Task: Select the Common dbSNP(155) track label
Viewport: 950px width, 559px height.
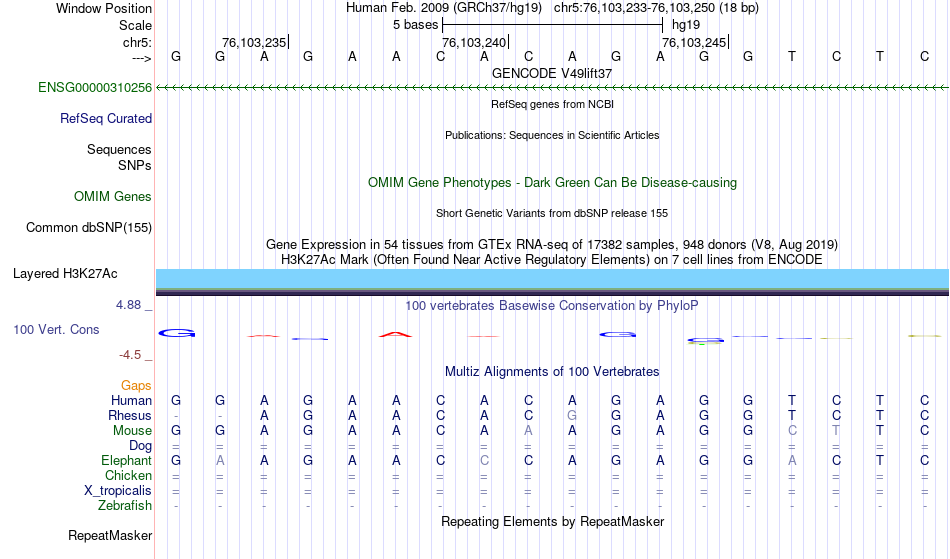Action: pyautogui.click(x=89, y=227)
